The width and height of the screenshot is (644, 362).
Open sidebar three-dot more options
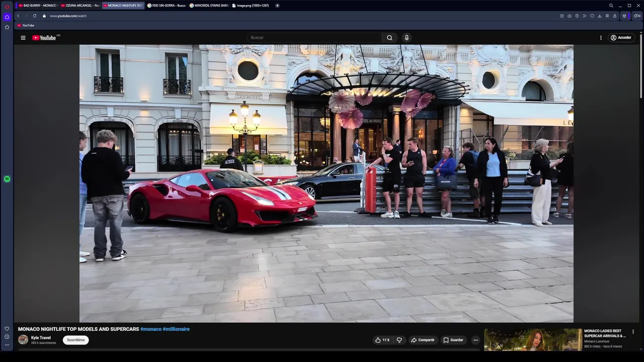(7, 345)
